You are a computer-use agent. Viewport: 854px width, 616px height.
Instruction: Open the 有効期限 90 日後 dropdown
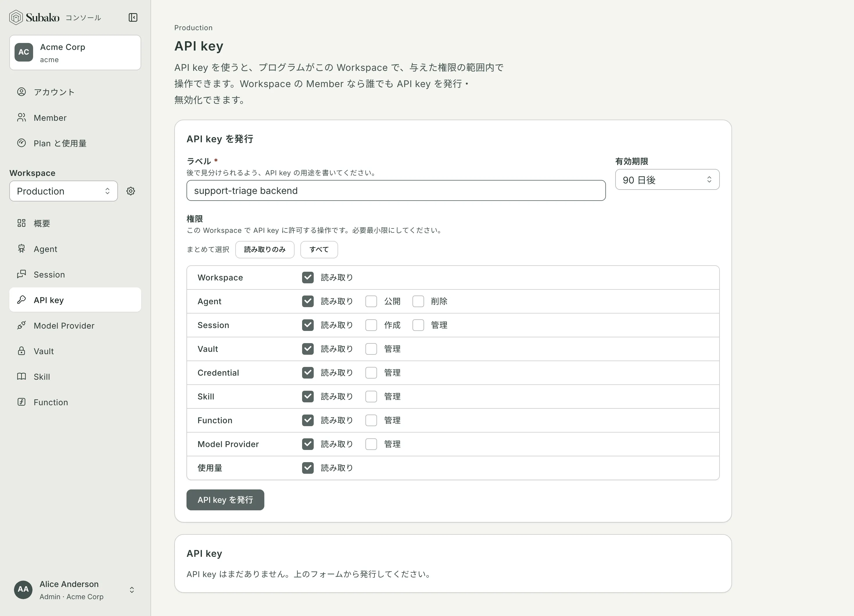coord(667,180)
